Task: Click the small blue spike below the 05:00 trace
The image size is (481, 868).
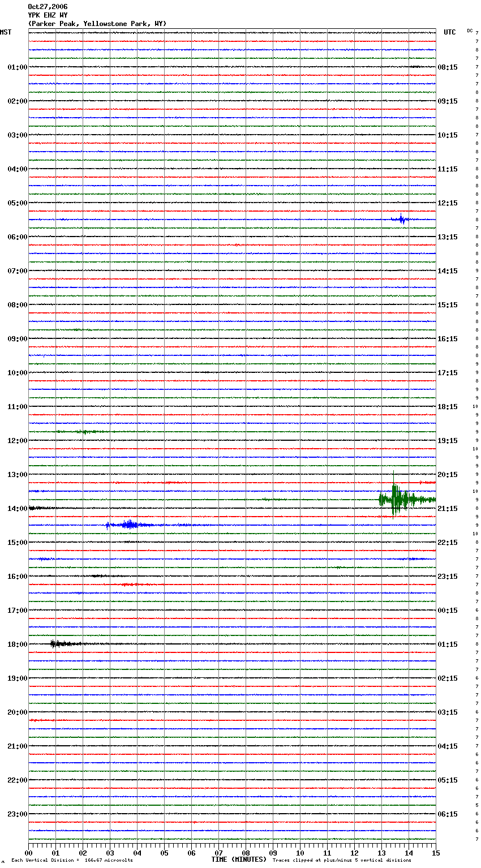Action: click(x=402, y=219)
